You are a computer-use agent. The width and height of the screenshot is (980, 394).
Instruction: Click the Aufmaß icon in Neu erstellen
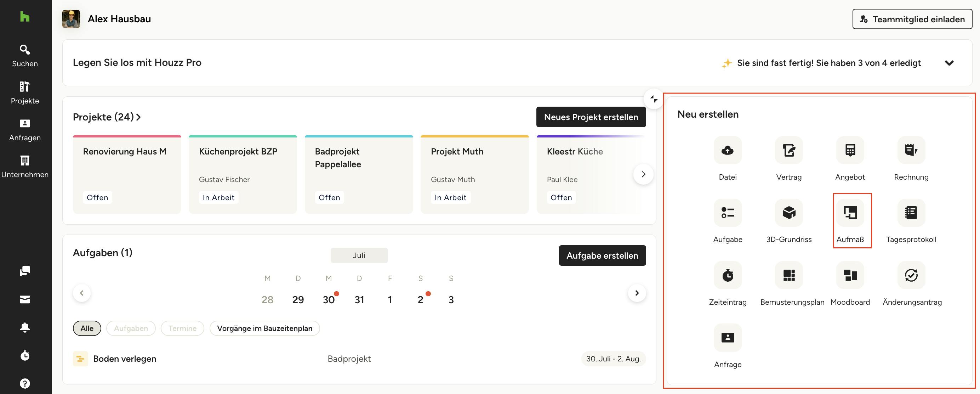(x=850, y=213)
